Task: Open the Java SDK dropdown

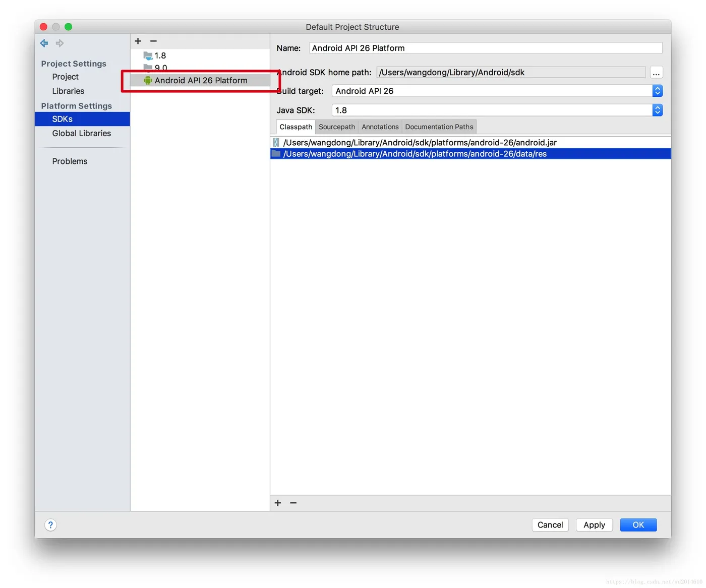Action: pos(497,110)
